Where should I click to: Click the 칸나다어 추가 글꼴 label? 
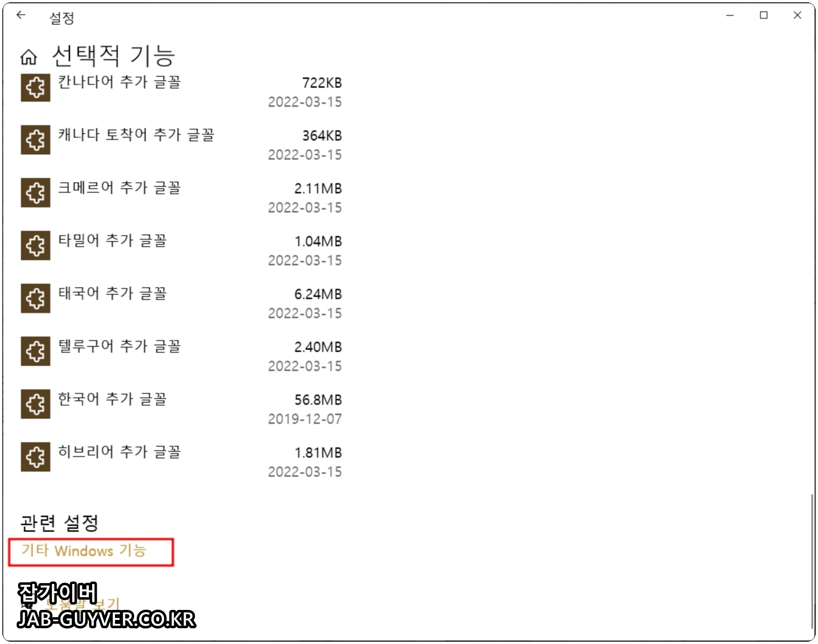tap(119, 82)
